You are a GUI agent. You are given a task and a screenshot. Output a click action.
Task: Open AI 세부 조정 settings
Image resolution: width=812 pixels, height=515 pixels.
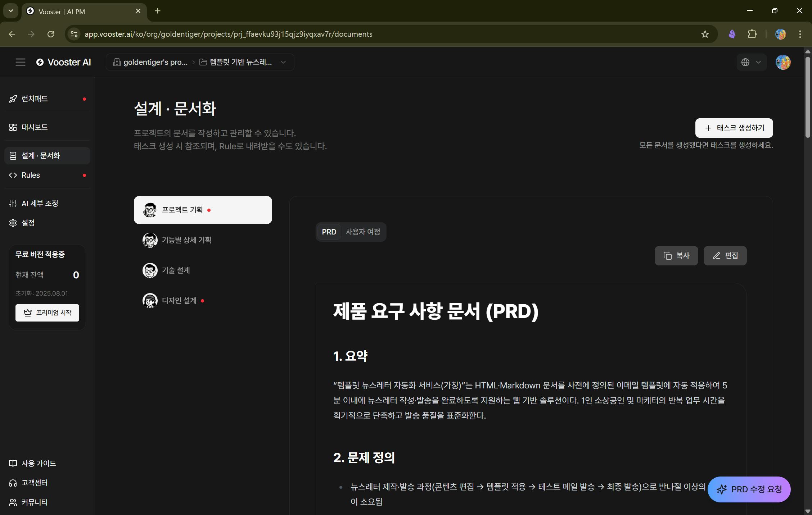point(40,204)
